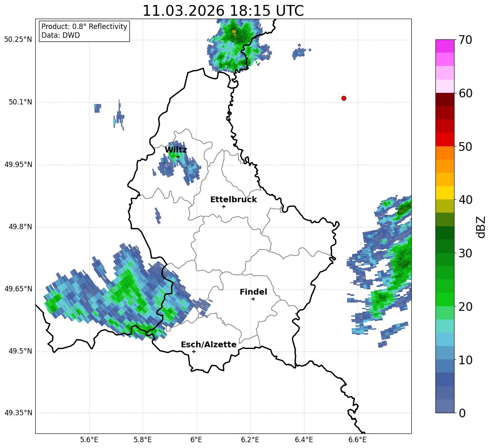Screen dimensions: 491x448
Task: Click the colorbar tick label 40
Action: [466, 200]
